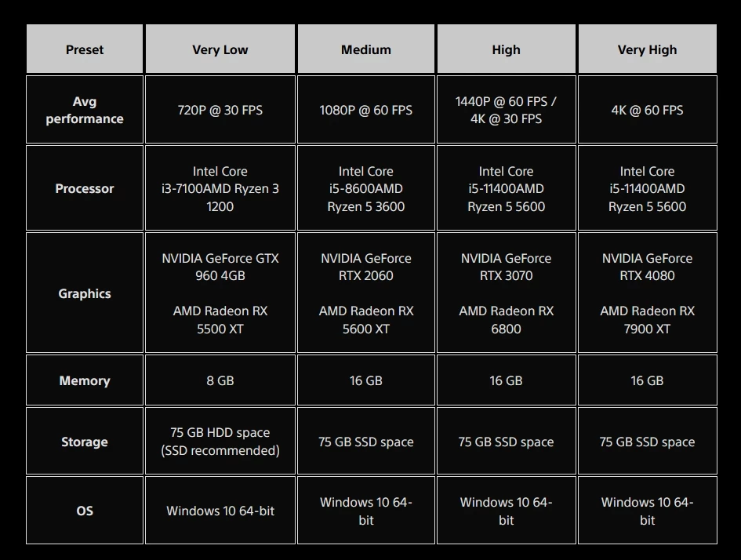This screenshot has height=560, width=741.
Task: Click the Intel Core i5-8600 processor cell
Action: point(365,188)
